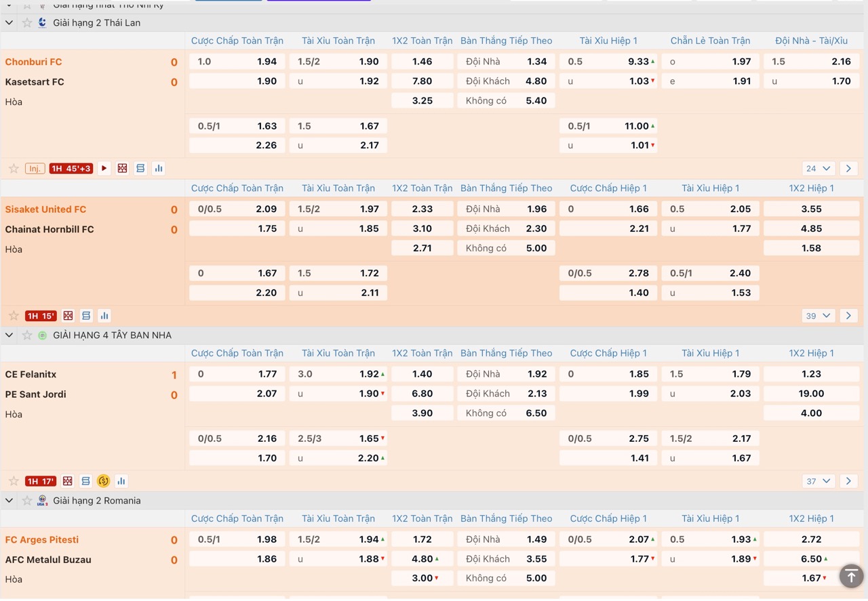Star the Giải hạng 2 Romania league

(x=27, y=501)
